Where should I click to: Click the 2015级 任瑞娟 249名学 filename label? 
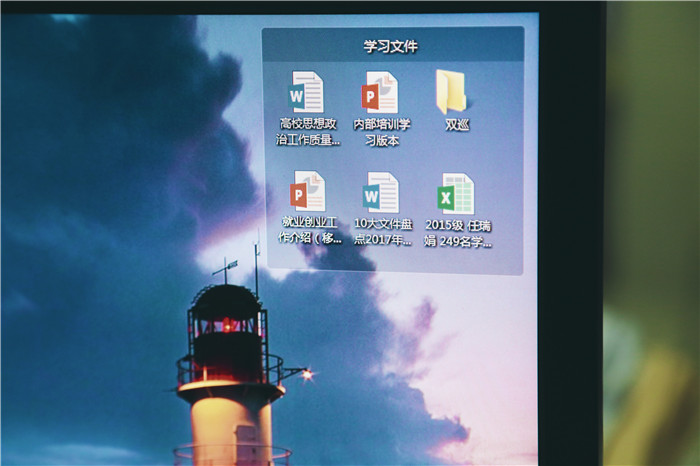click(458, 233)
